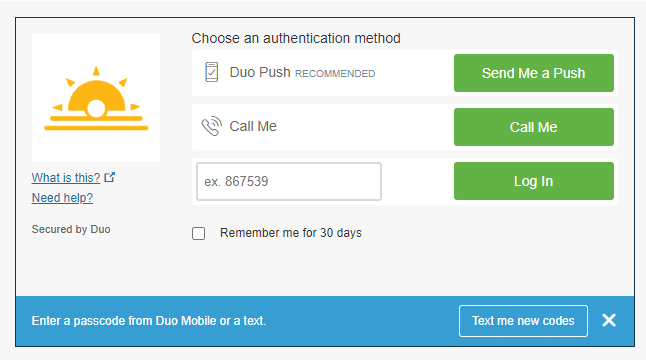Click the "Send Me a Push" button
This screenshot has width=646, height=360.
click(x=534, y=73)
